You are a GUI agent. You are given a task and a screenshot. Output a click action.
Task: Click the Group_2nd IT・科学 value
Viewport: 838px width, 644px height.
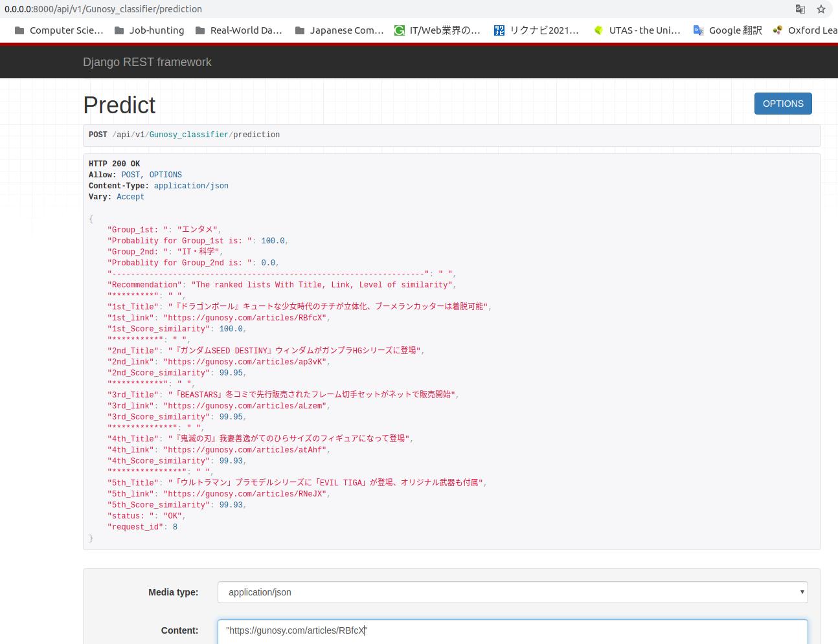[x=198, y=252]
